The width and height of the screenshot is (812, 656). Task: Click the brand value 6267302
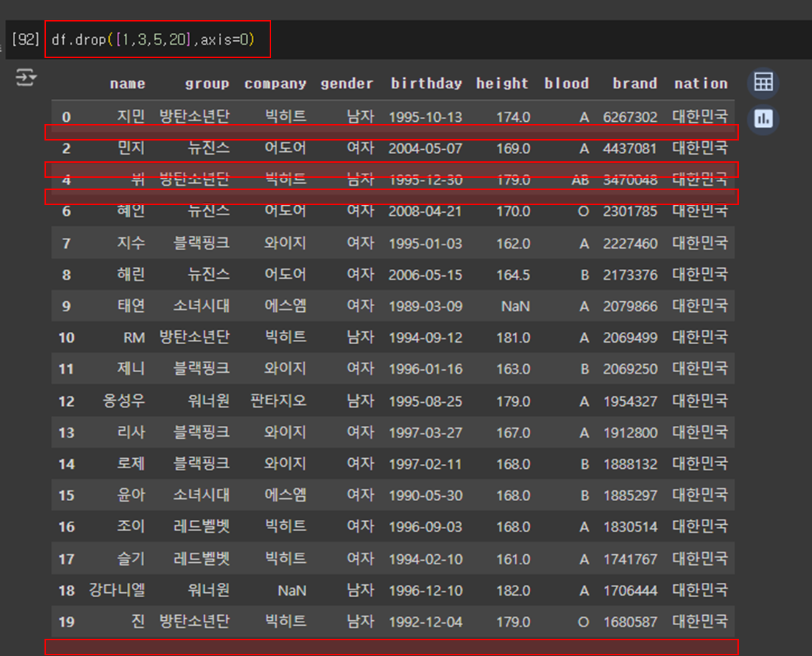(x=631, y=117)
